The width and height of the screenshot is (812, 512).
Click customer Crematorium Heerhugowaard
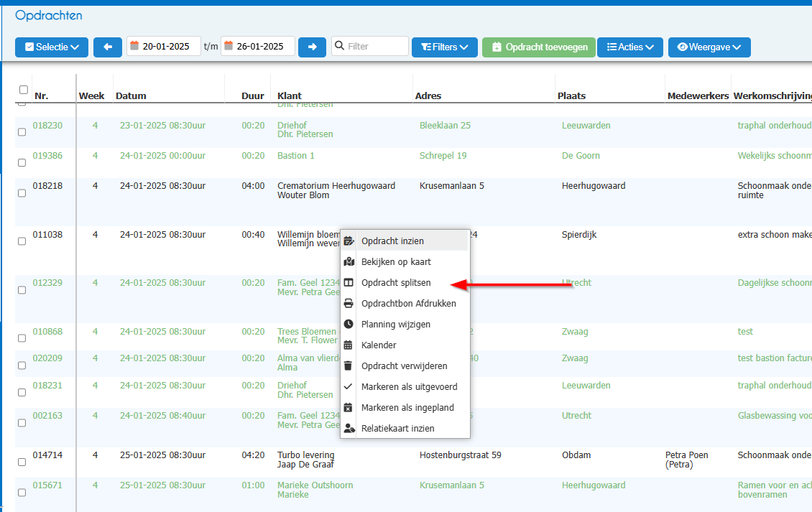coord(336,186)
